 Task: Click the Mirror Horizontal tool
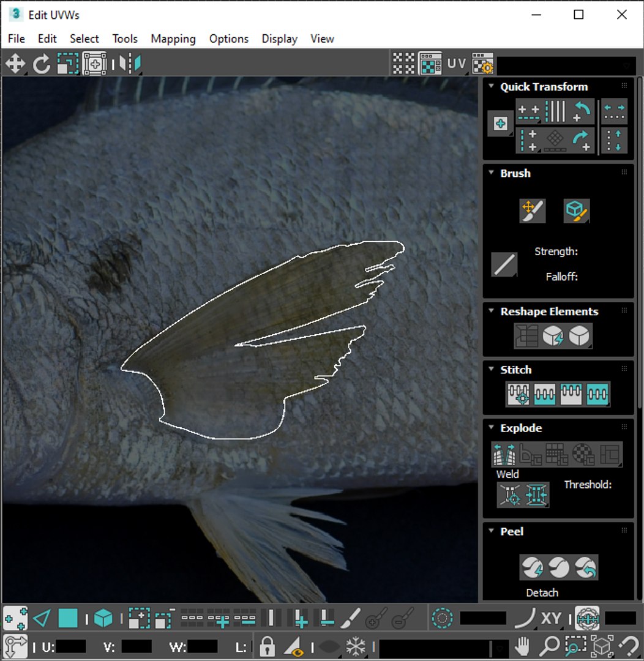point(130,64)
